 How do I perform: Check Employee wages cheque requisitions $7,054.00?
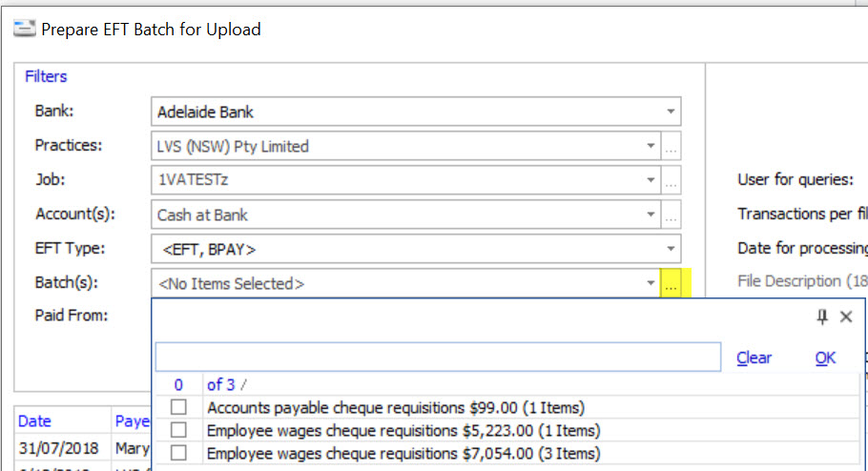(178, 454)
